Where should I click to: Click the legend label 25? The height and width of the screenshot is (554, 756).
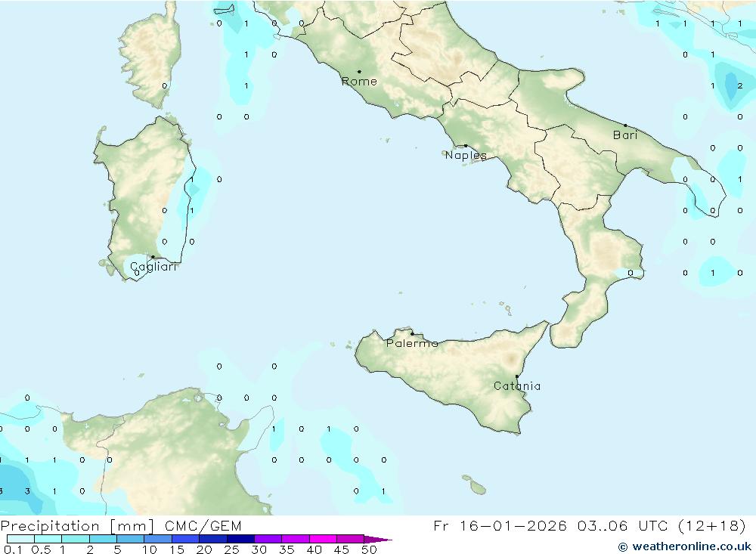pyautogui.click(x=232, y=549)
